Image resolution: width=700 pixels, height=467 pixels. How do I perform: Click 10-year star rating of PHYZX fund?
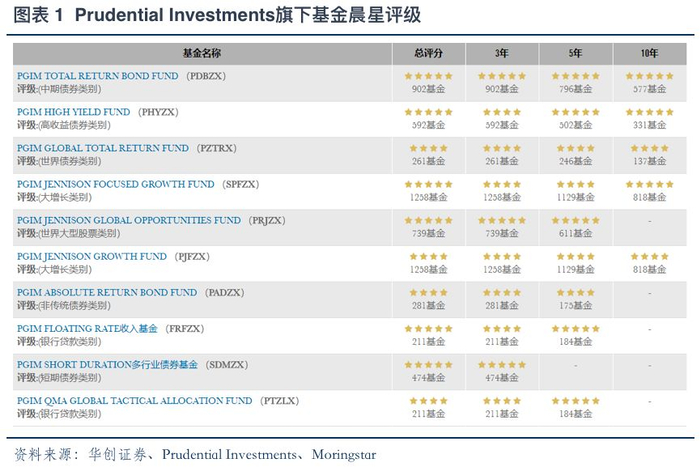click(x=649, y=112)
